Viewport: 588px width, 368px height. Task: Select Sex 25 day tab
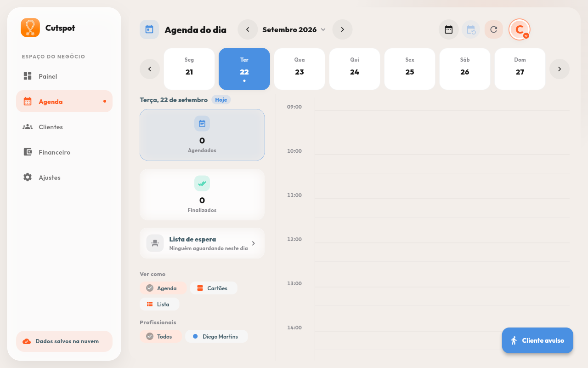tap(410, 69)
